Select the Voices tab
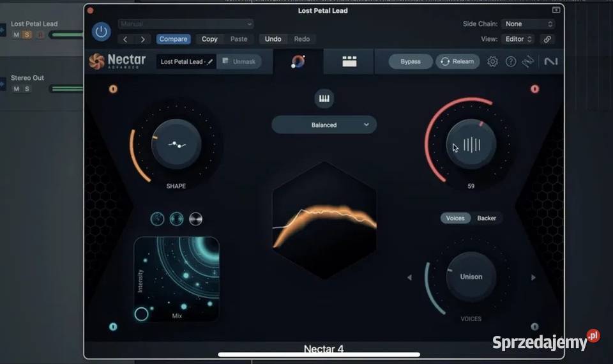This screenshot has width=613, height=364. (x=455, y=218)
